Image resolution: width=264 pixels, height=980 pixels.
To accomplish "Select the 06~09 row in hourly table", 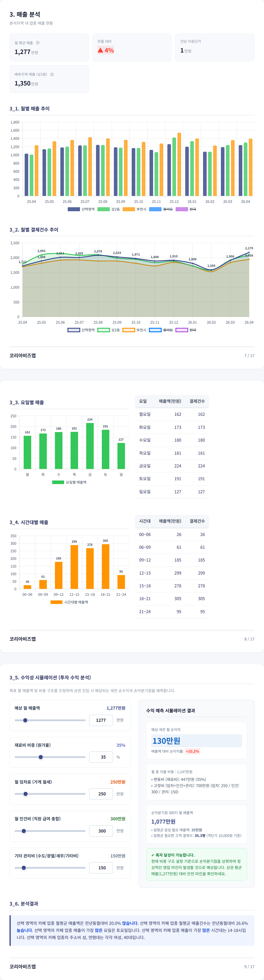I will coord(172,547).
